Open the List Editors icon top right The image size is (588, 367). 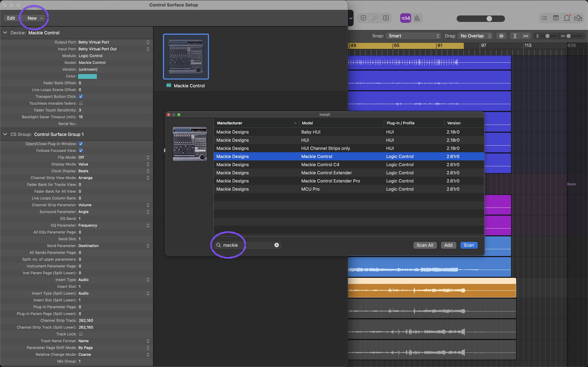tap(544, 18)
